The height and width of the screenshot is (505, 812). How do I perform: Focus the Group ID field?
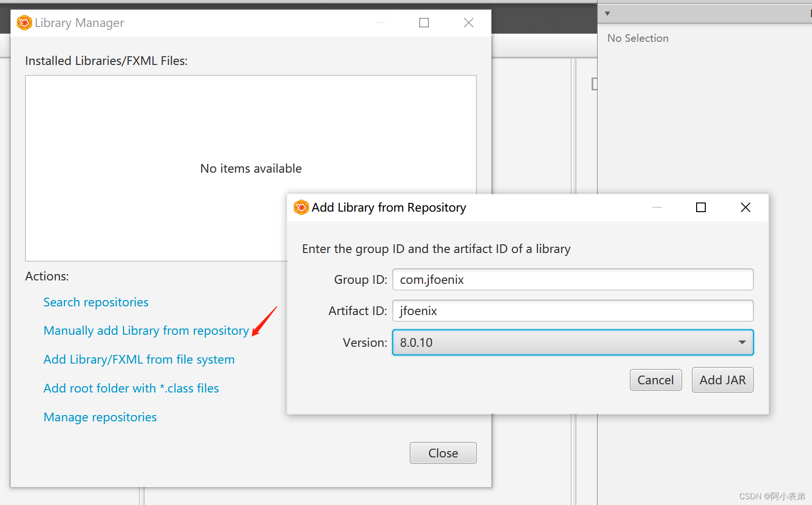click(573, 279)
